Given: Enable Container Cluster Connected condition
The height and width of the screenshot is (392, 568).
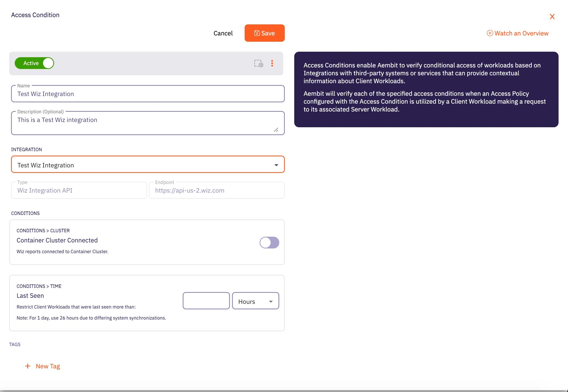Looking at the screenshot, I should (x=269, y=242).
